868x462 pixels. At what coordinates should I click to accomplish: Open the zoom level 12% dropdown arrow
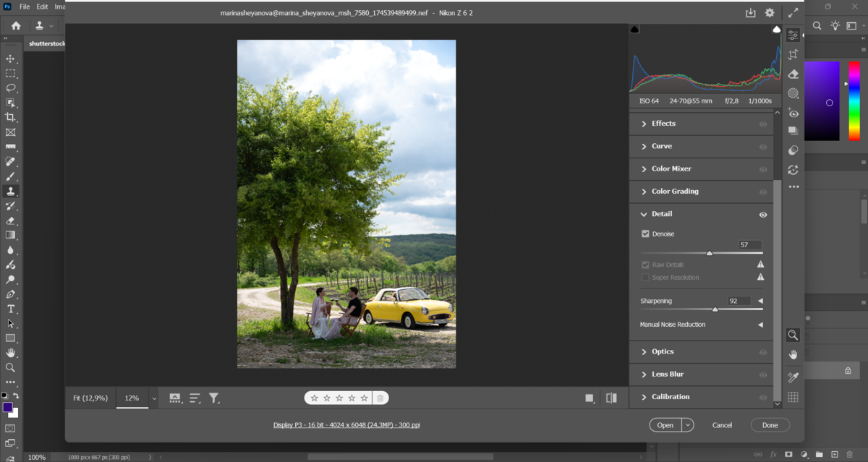point(154,398)
